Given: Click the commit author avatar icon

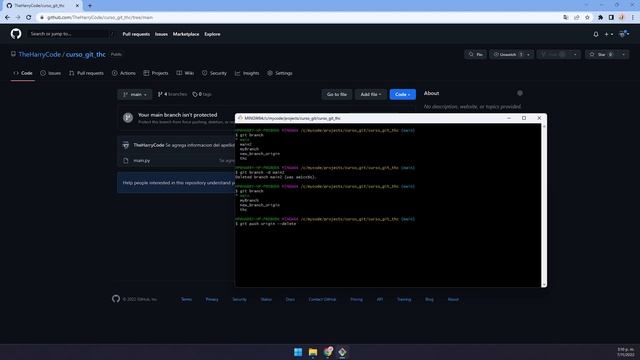Looking at the screenshot, I should [126, 145].
